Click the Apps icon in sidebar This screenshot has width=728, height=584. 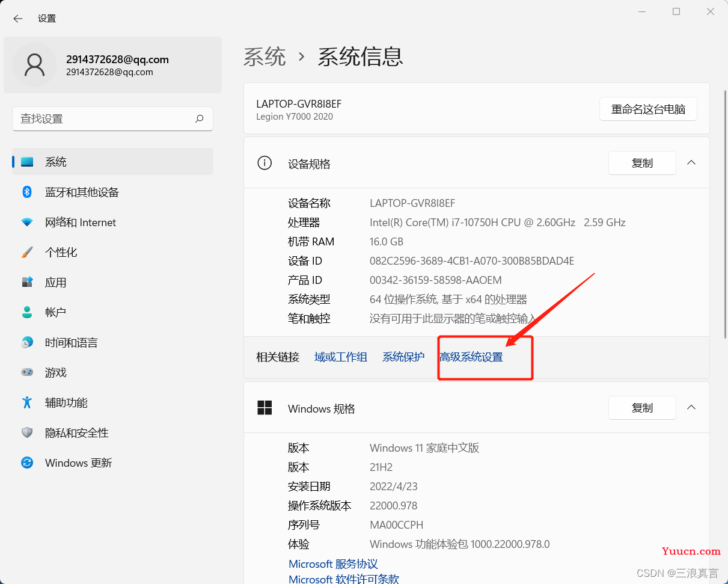(x=27, y=282)
